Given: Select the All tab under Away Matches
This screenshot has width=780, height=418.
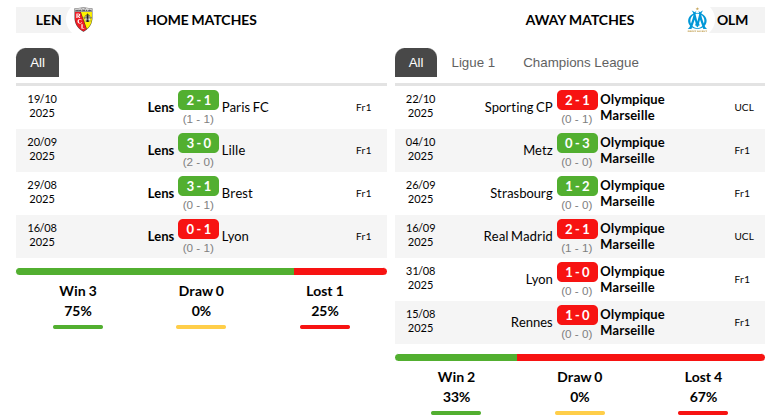Looking at the screenshot, I should [416, 62].
